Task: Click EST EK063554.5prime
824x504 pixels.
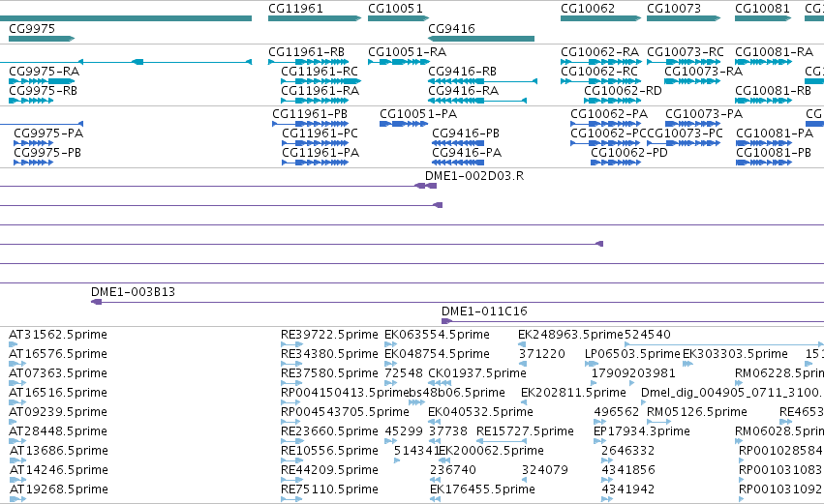Action: pyautogui.click(x=390, y=344)
